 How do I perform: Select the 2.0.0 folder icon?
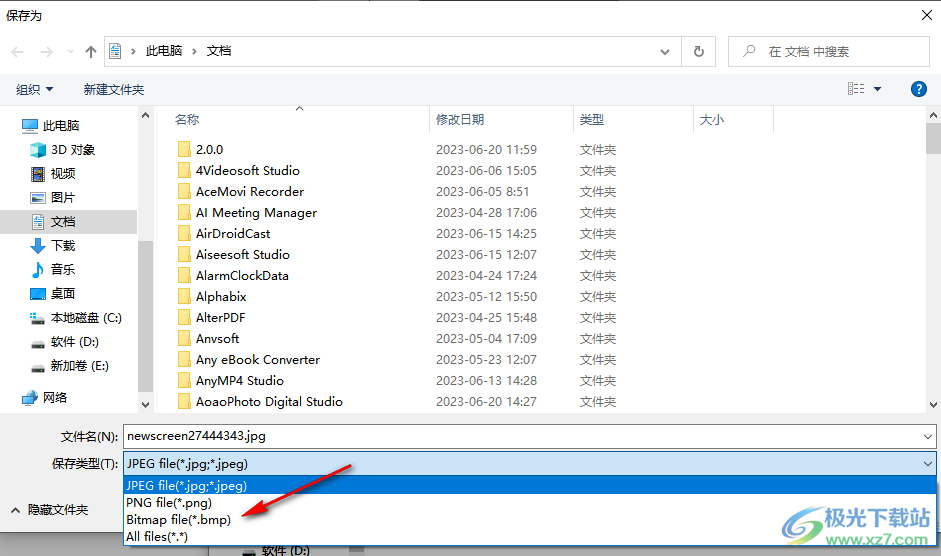[x=184, y=149]
